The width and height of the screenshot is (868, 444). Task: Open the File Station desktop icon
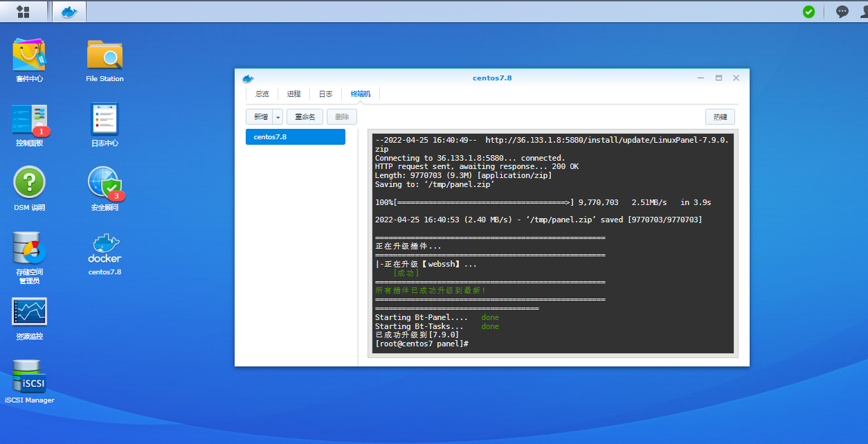click(105, 61)
